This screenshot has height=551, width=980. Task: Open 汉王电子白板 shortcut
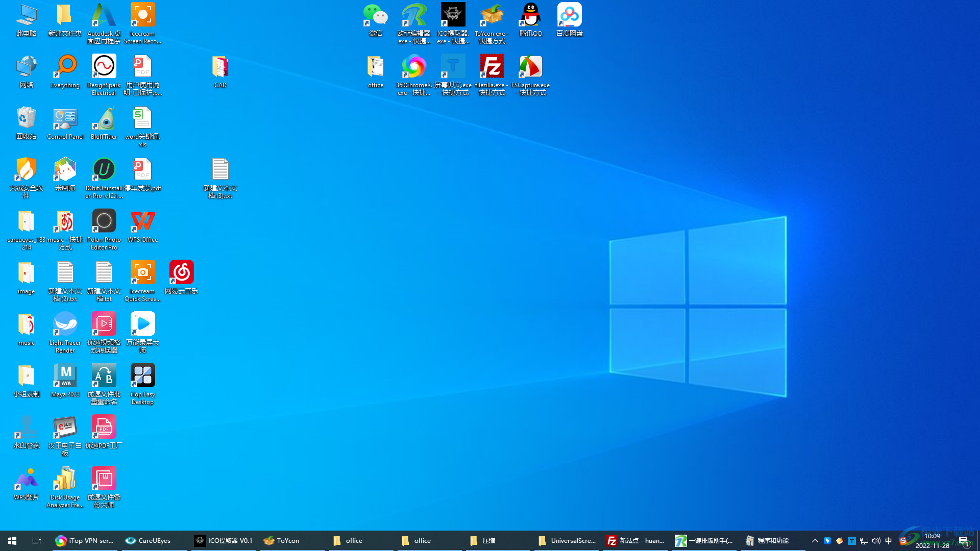coord(65,436)
